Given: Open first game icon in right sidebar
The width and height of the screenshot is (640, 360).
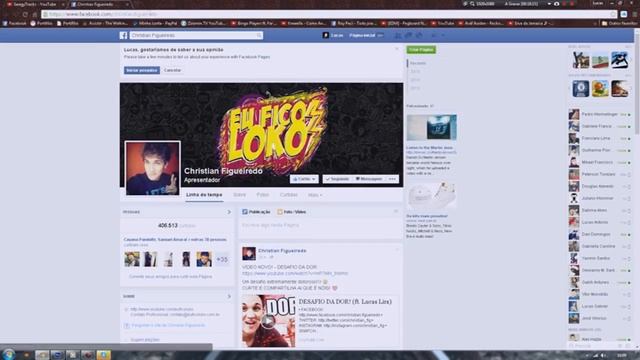Looking at the screenshot, I should coord(580,60).
